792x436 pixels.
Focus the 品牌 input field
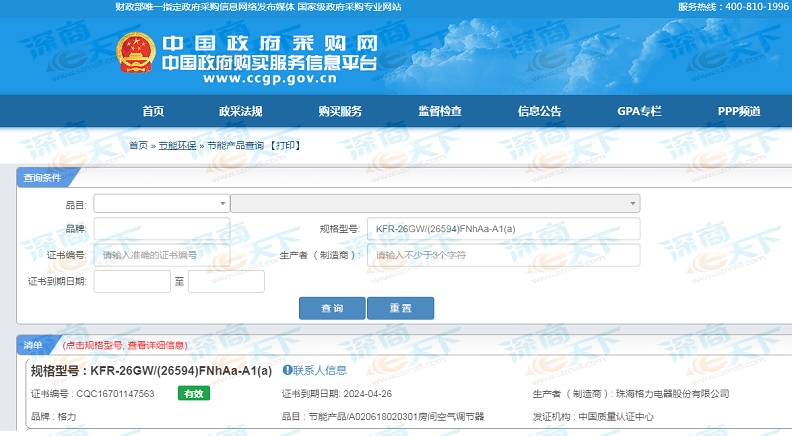pyautogui.click(x=162, y=229)
